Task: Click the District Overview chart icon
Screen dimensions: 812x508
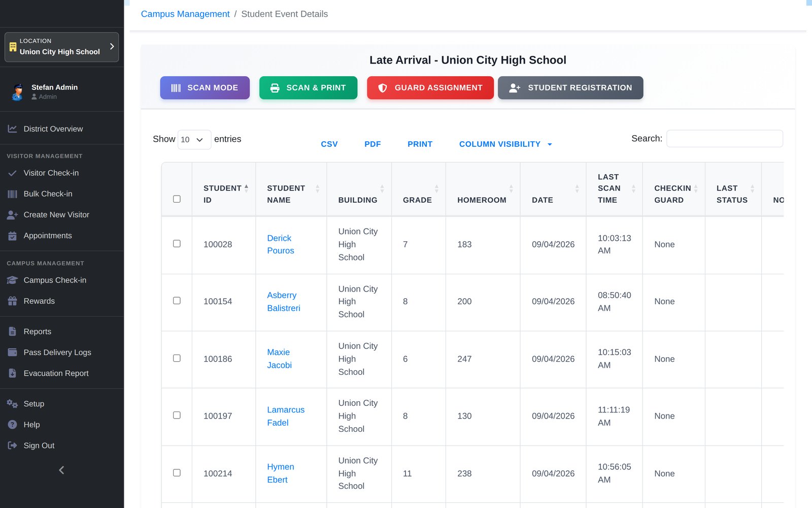Action: pos(12,129)
